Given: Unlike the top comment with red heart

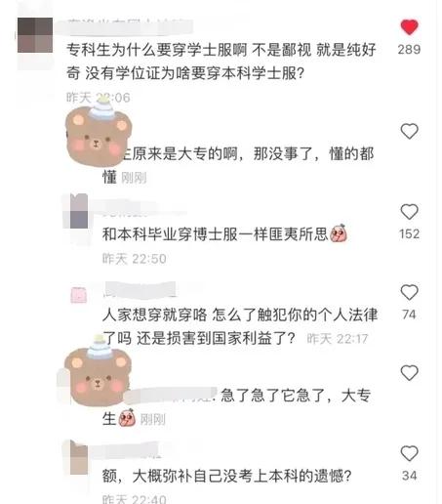Looking at the screenshot, I should click(409, 27).
